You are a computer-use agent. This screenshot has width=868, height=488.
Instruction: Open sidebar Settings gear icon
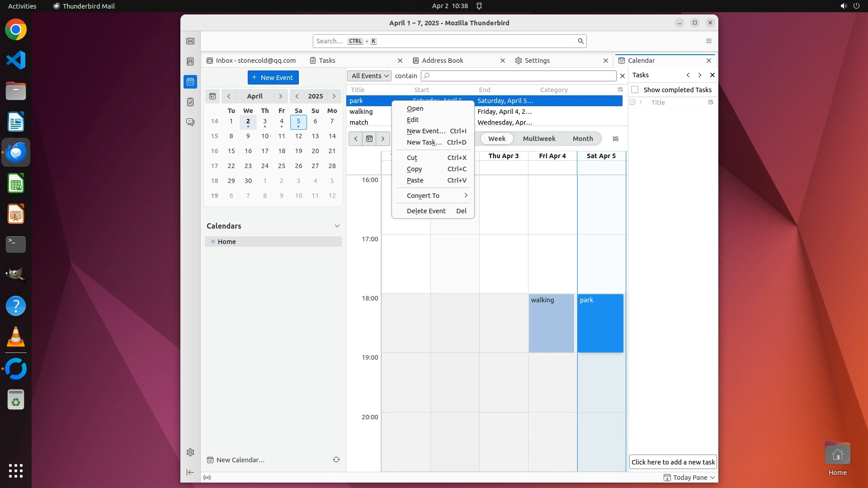pos(190,452)
